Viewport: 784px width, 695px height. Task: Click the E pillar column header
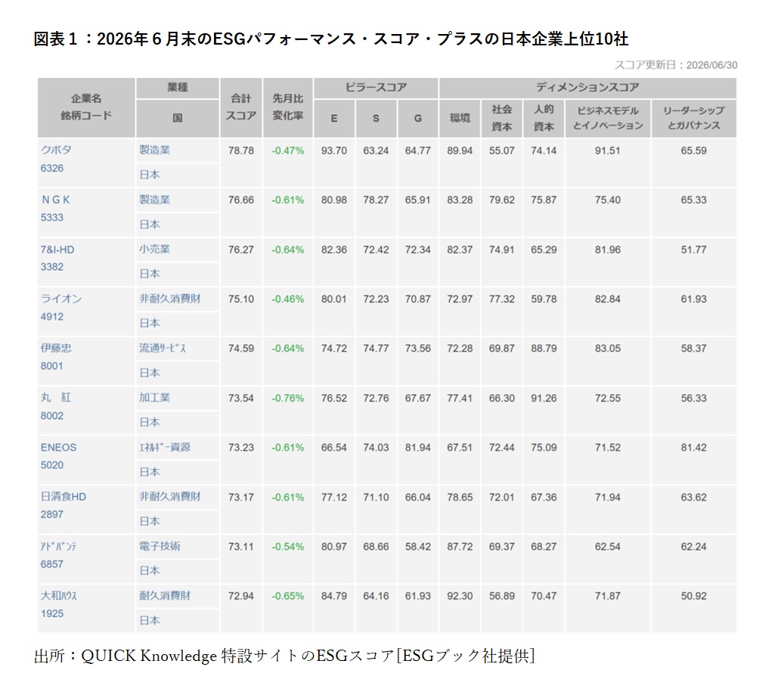[x=334, y=119]
